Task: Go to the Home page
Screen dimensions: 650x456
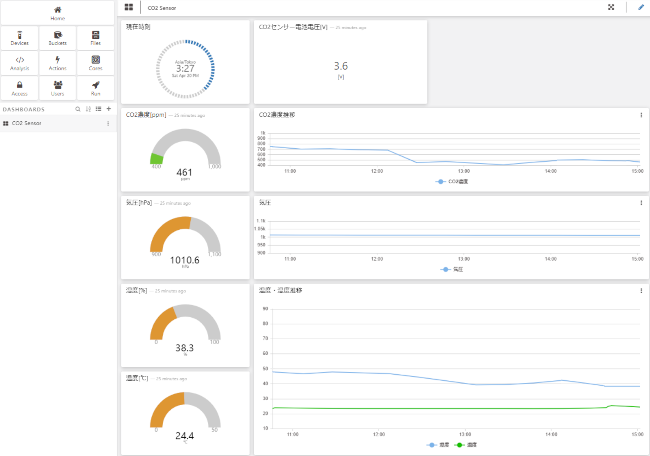Action: pyautogui.click(x=58, y=13)
